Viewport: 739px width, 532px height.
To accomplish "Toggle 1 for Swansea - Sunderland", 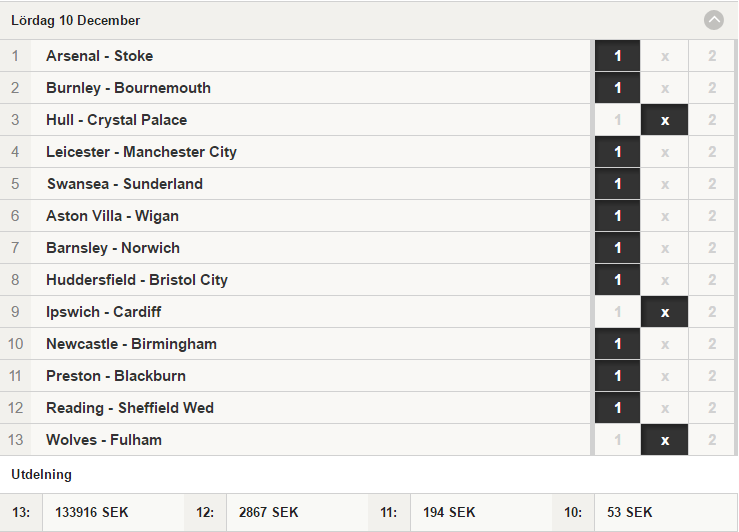I will pos(617,184).
